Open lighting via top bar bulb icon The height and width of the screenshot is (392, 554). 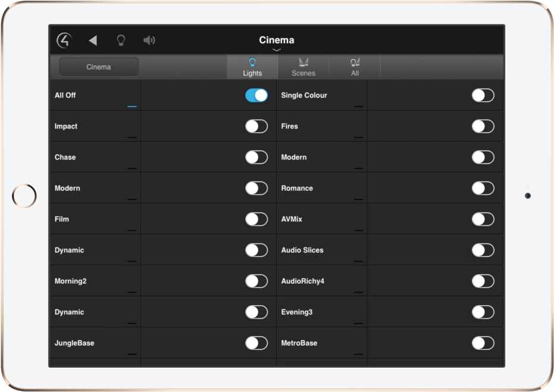(121, 40)
